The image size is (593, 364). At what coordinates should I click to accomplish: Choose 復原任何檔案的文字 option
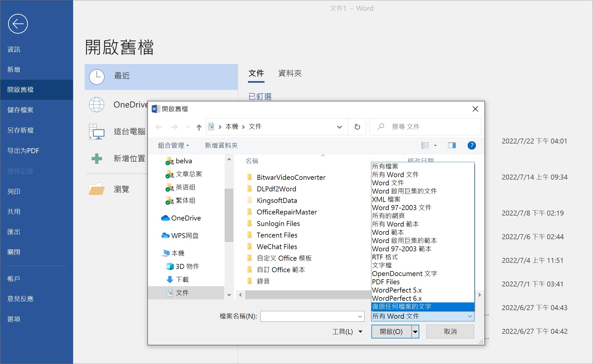423,307
